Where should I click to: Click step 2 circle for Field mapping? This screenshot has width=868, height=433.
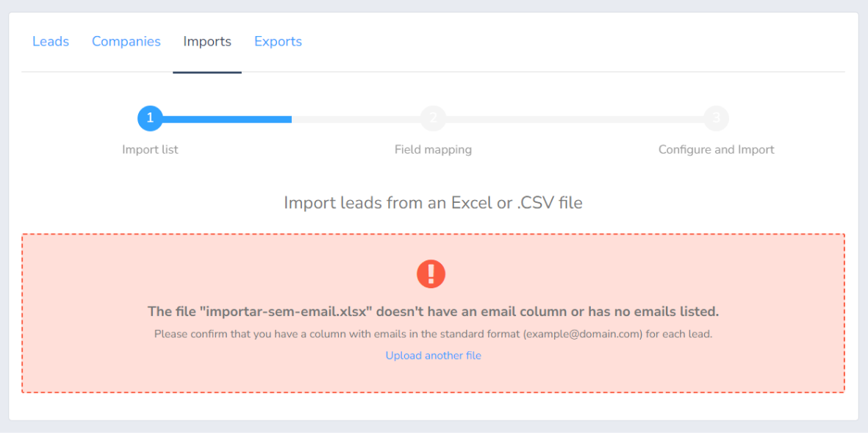pyautogui.click(x=433, y=118)
